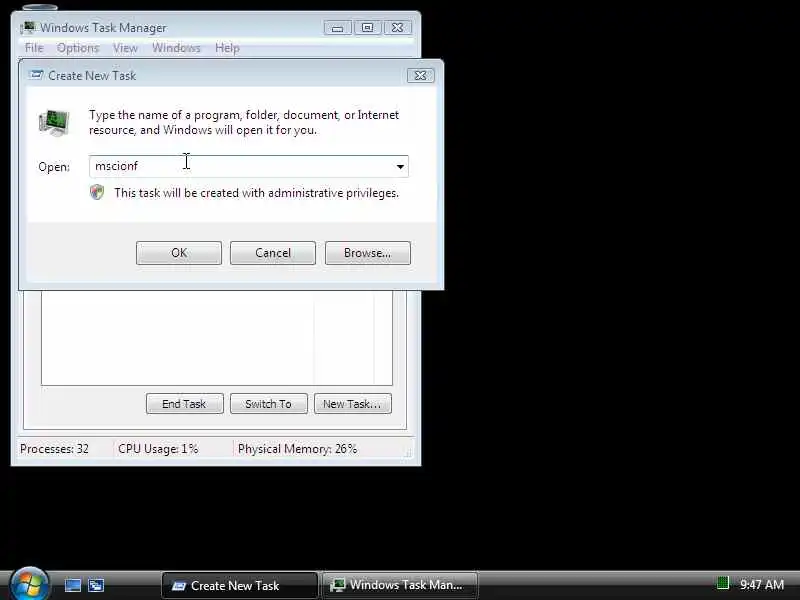Click OK in Create New Task dialog
Screen dimensions: 800x600
[x=179, y=253]
